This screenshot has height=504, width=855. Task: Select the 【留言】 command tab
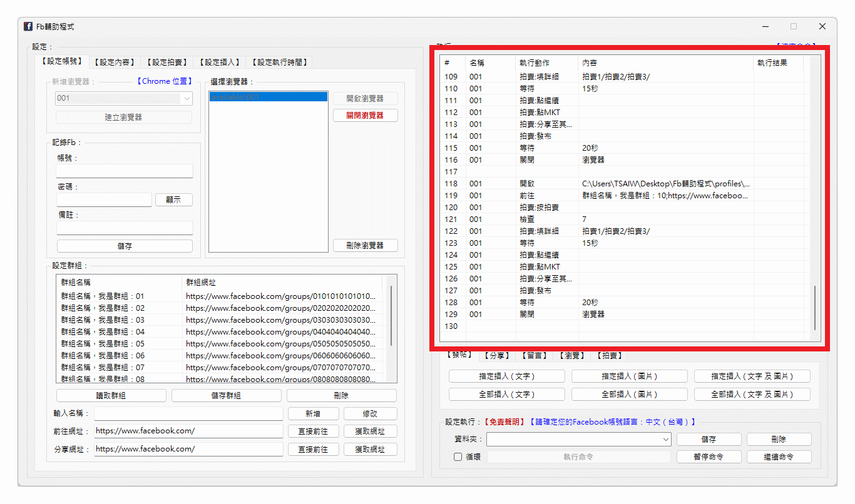click(x=535, y=355)
